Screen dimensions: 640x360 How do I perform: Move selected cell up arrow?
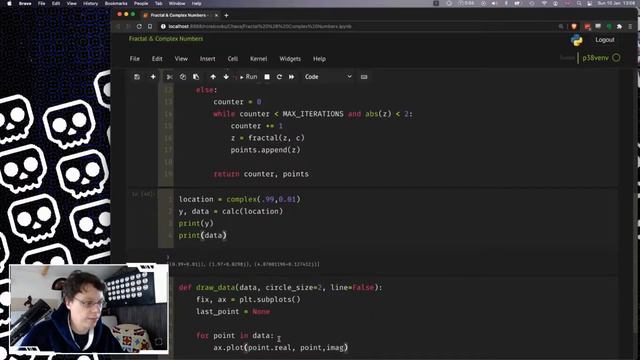point(213,77)
